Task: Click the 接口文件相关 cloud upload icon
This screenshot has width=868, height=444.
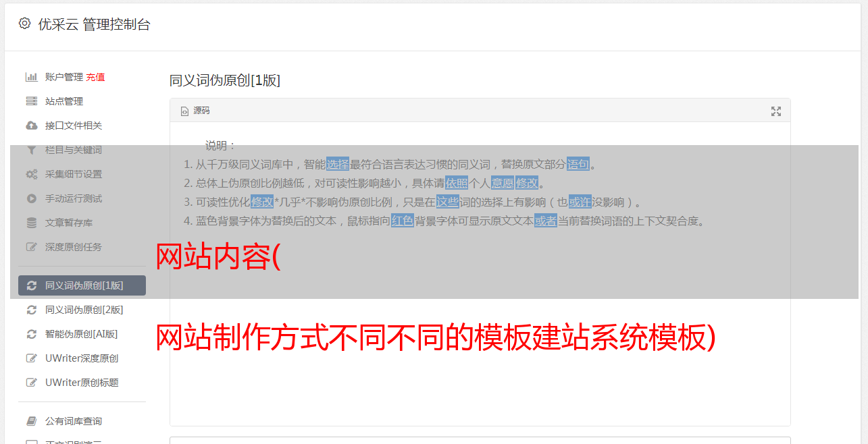Action: (x=31, y=126)
